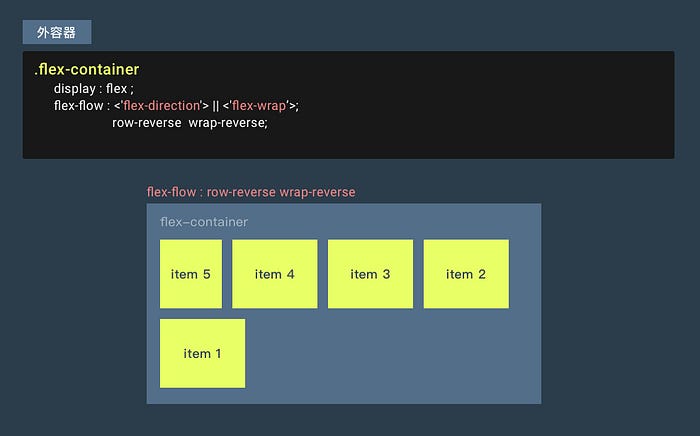Select the .flex-container selector heading
The height and width of the screenshot is (436, 700).
click(87, 70)
